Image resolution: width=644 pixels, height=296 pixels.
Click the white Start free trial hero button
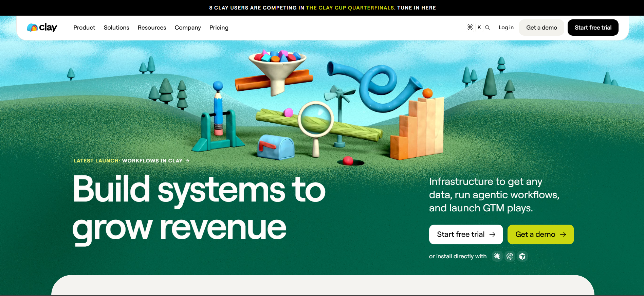(x=466, y=234)
